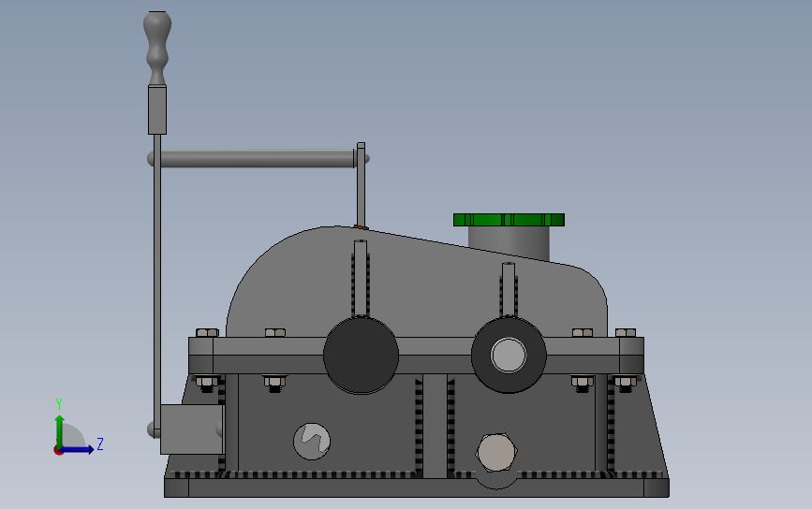This screenshot has height=509, width=812.
Task: Select the "Y" axis label
Action: coord(59,404)
